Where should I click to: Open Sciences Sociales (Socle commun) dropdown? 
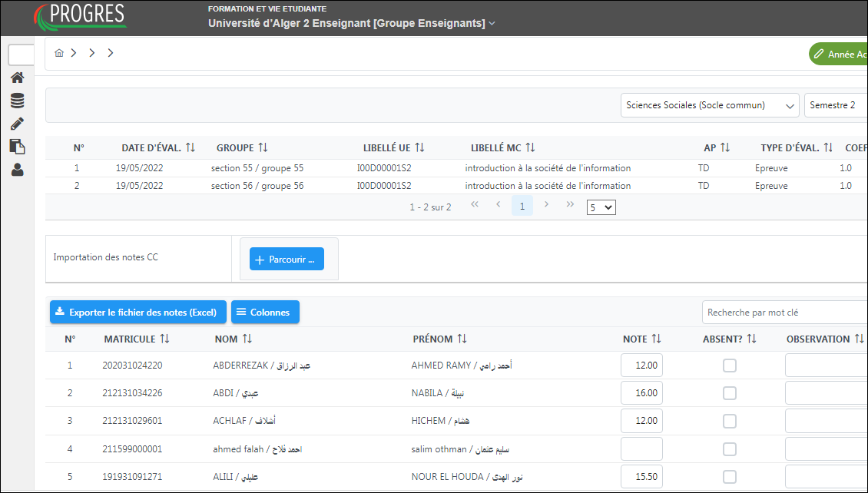pyautogui.click(x=710, y=106)
